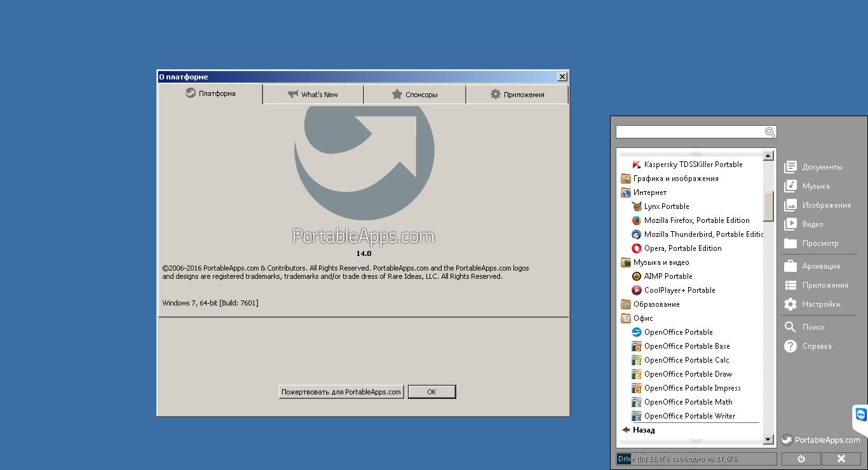
Task: Open Справка question mark icon
Action: pyautogui.click(x=790, y=346)
